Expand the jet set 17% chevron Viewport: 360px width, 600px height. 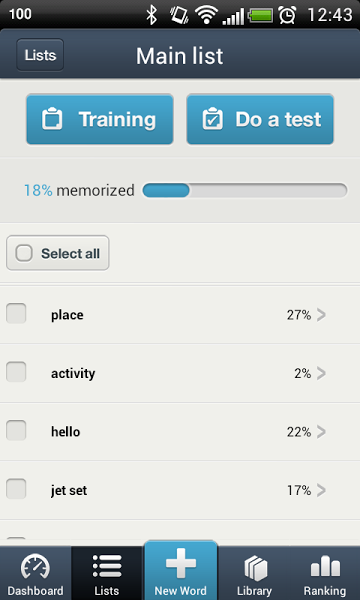[321, 490]
